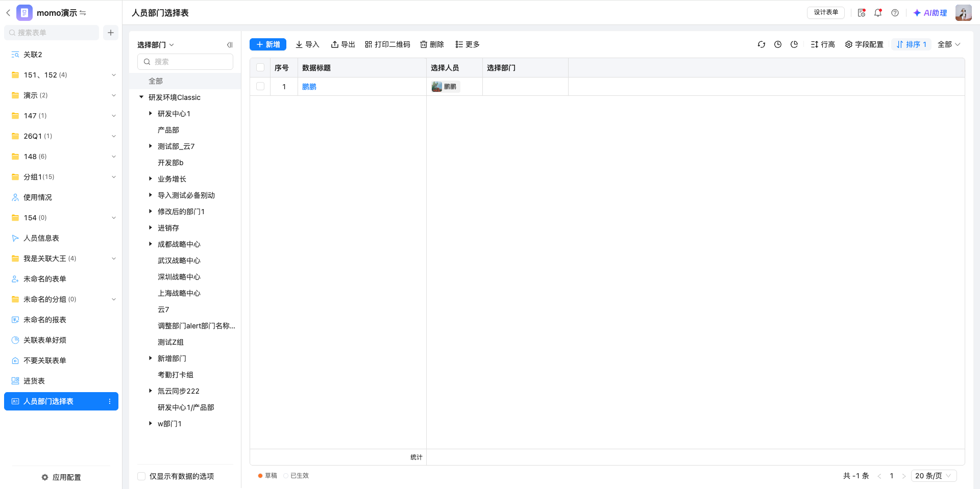Screen dimensions: 980x489
Task: Click the 搜索表单 search field
Action: (x=52, y=33)
